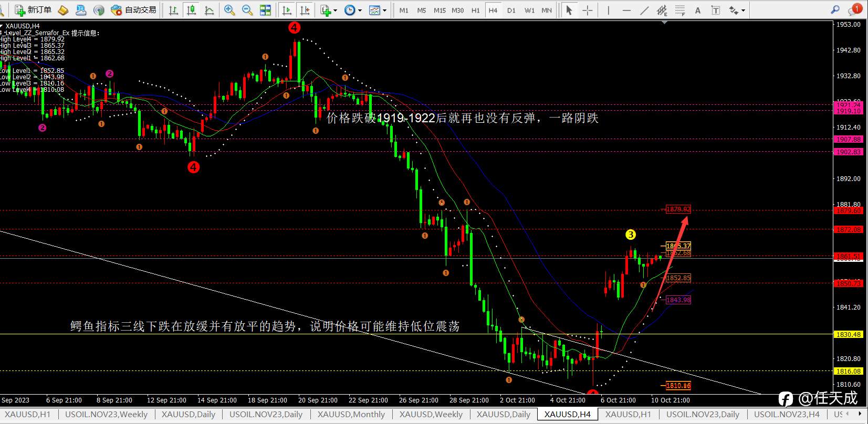Select the M15 timeframe
The height and width of the screenshot is (424, 868).
click(440, 10)
